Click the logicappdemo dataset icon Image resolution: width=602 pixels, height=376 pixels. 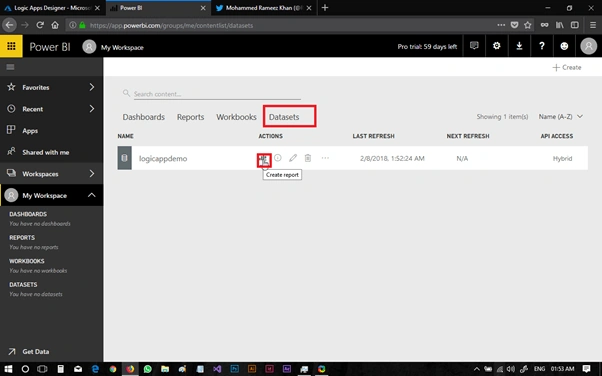(x=124, y=158)
